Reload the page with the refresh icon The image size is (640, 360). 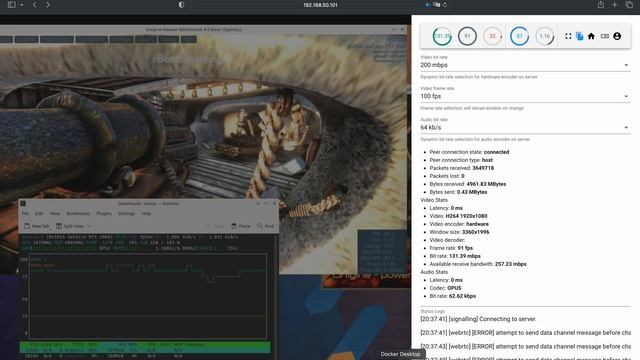click(445, 5)
